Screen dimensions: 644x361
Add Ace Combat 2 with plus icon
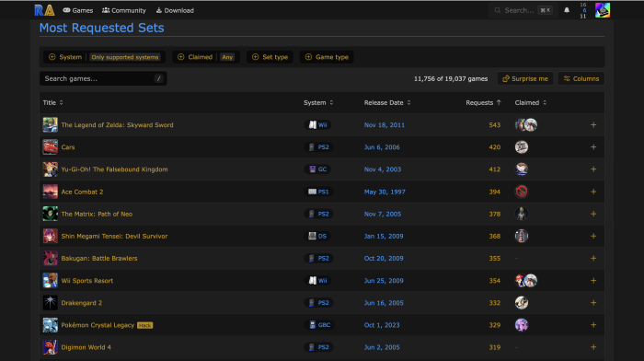pos(593,192)
